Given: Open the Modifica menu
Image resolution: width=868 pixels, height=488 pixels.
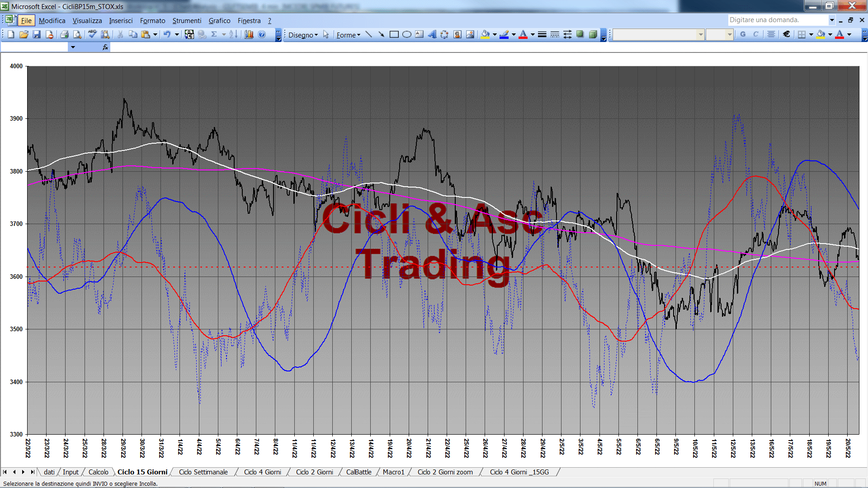Looking at the screenshot, I should coord(52,21).
